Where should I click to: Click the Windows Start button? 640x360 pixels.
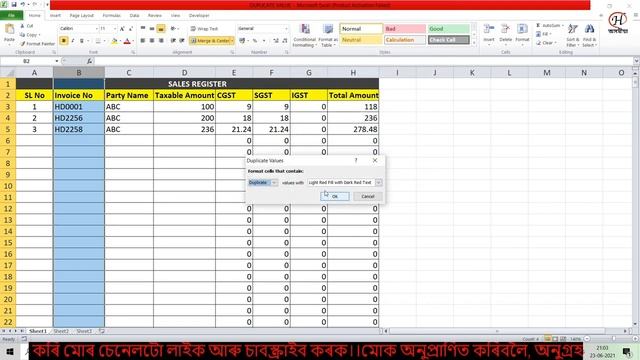click(10, 351)
